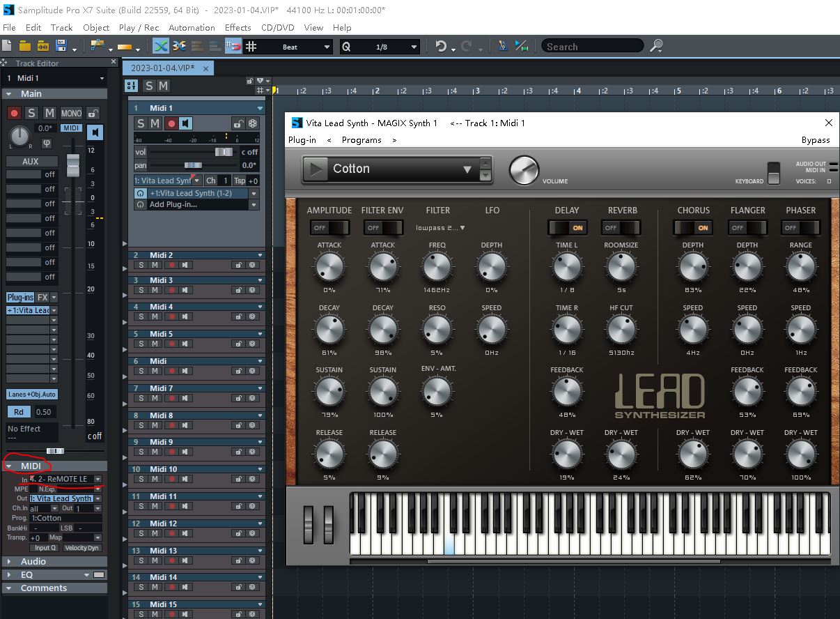Open the Plug-in menu in synth window
Image resolution: width=840 pixels, height=619 pixels.
(302, 139)
